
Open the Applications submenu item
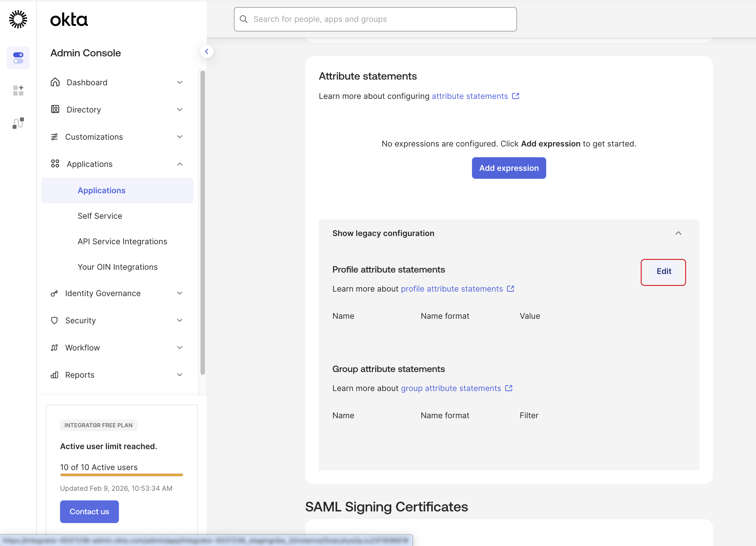click(x=117, y=190)
